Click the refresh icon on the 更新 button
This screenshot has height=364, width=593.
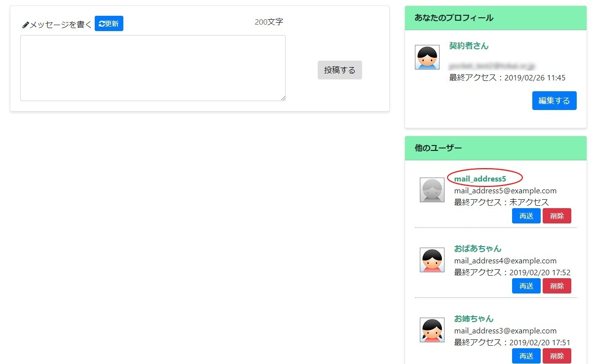(x=101, y=23)
